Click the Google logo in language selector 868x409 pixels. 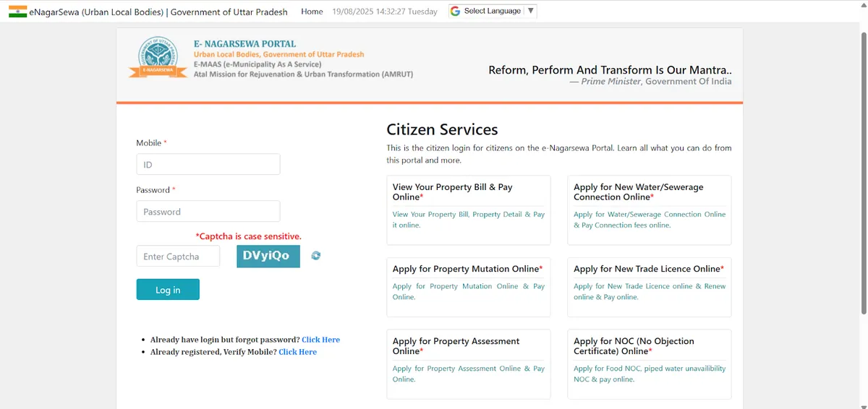[x=455, y=12]
